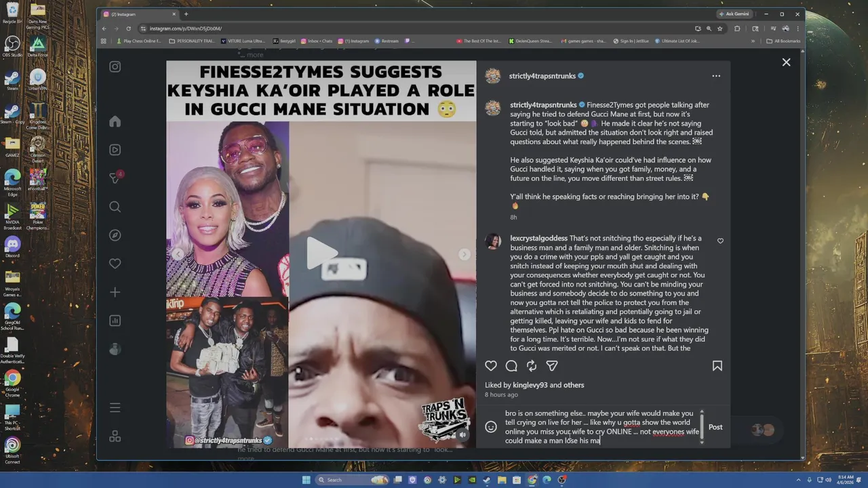Open the All Bookmarks folder

783,41
